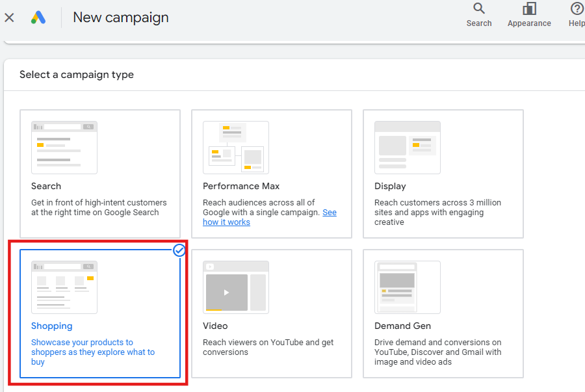This screenshot has height=392, width=585.
Task: Click the Search campaign illustration
Action: pos(64,148)
